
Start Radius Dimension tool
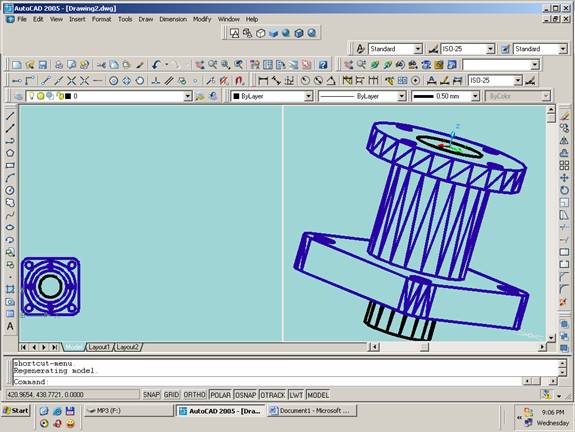click(305, 81)
